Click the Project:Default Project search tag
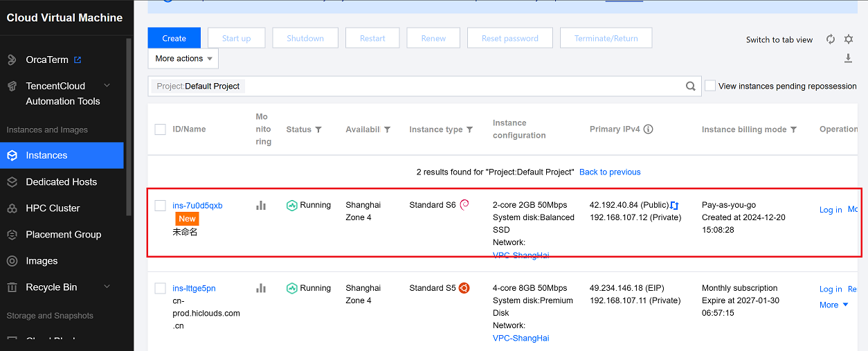This screenshot has height=351, width=868. (x=198, y=87)
